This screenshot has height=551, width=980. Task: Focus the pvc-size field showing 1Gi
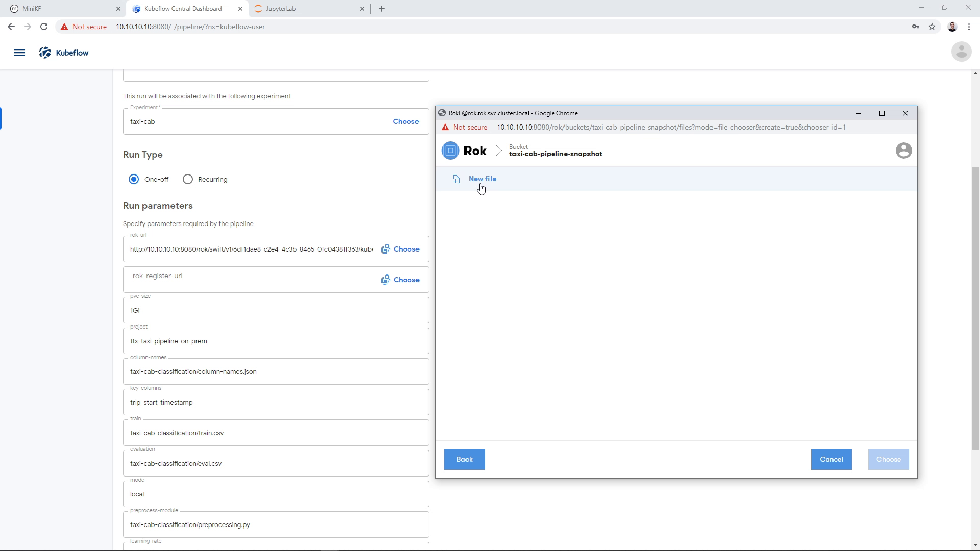[276, 310]
